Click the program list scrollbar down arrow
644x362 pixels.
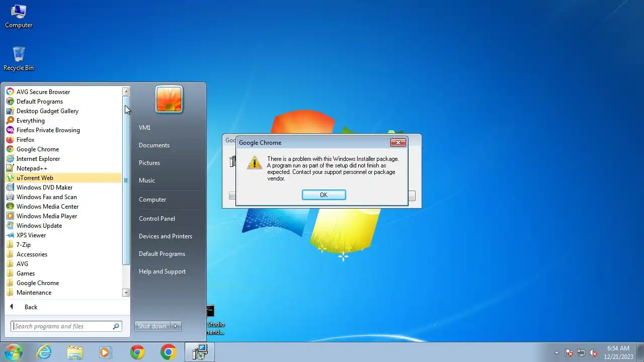[x=126, y=293]
